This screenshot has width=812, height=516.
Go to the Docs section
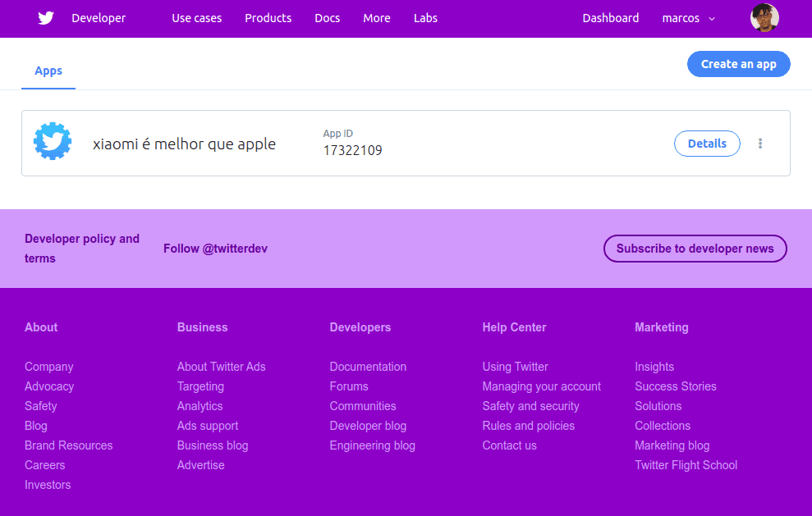pos(327,18)
